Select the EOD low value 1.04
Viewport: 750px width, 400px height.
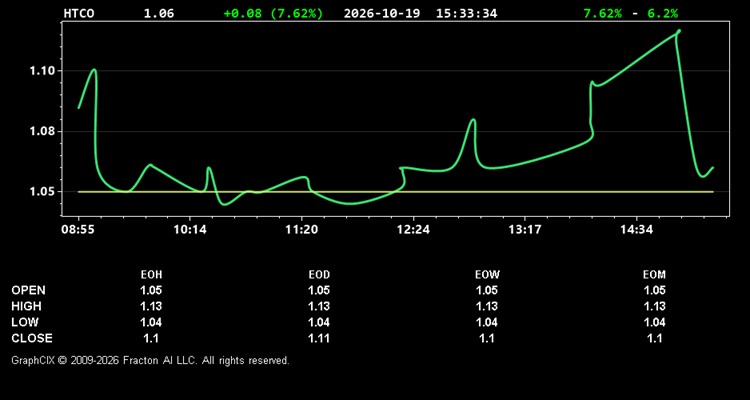pos(319,322)
